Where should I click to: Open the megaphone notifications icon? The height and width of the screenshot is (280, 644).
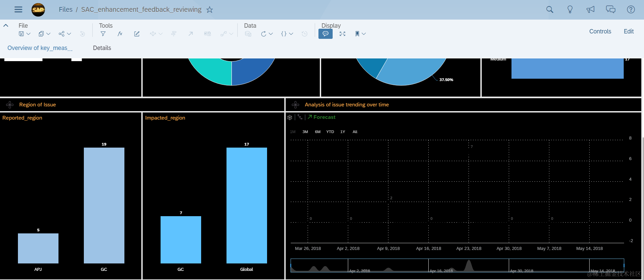click(x=590, y=9)
